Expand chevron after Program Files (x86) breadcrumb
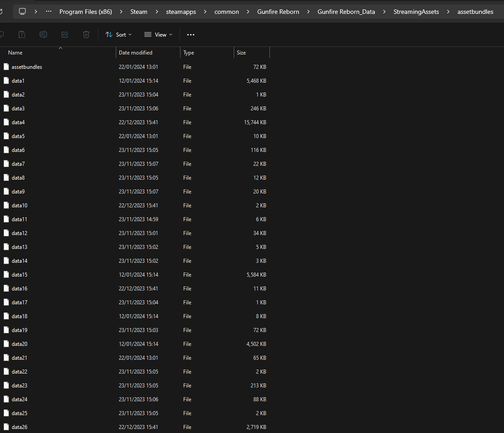 pos(121,12)
